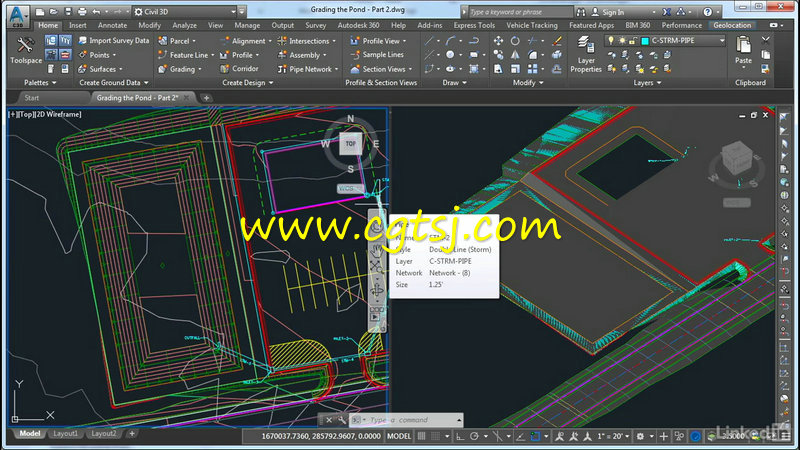Expand the Create Ground Data panel
The image size is (800, 450).
tap(113, 82)
